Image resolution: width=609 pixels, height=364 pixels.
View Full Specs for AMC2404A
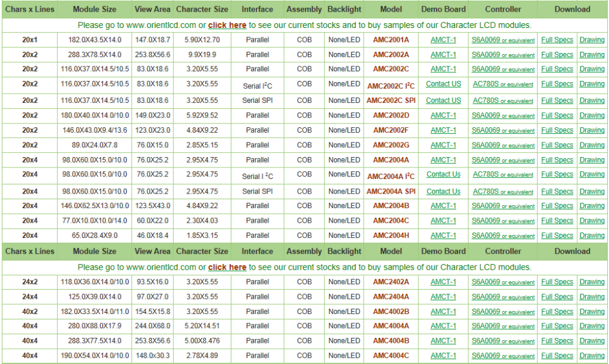557,296
